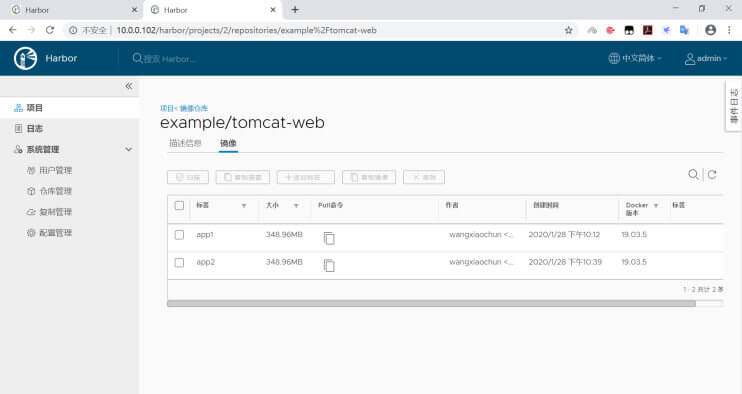Collapse the 系统管理 section chevron

coord(129,149)
